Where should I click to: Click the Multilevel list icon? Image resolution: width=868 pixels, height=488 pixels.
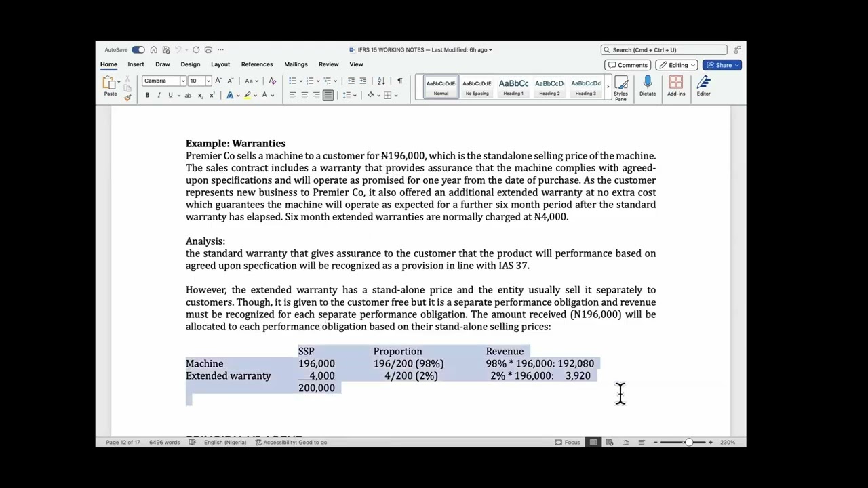click(x=327, y=81)
